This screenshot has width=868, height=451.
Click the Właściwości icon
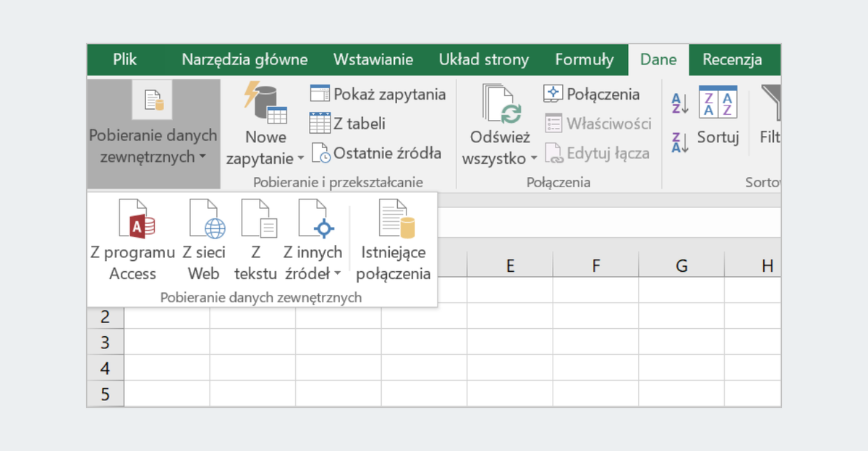pyautogui.click(x=553, y=124)
